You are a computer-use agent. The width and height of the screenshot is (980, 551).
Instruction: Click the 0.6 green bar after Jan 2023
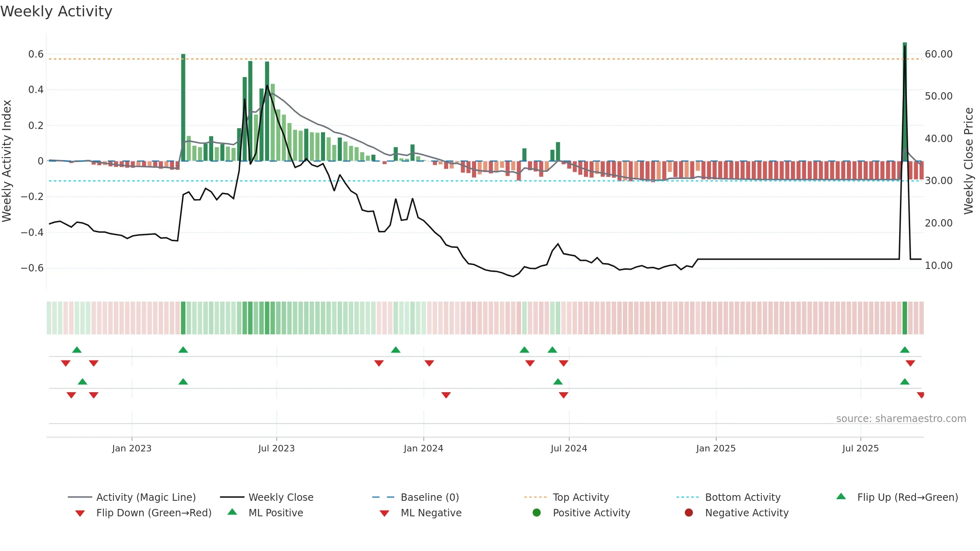(x=183, y=107)
